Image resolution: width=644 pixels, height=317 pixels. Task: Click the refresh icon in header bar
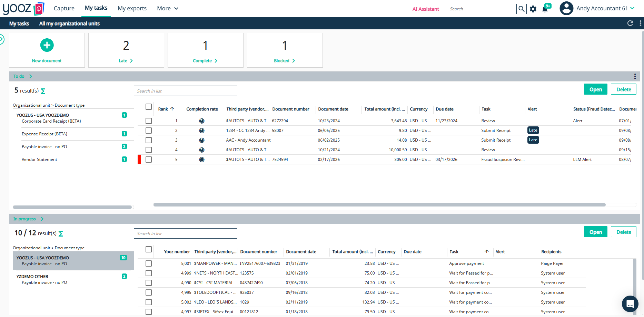click(630, 23)
